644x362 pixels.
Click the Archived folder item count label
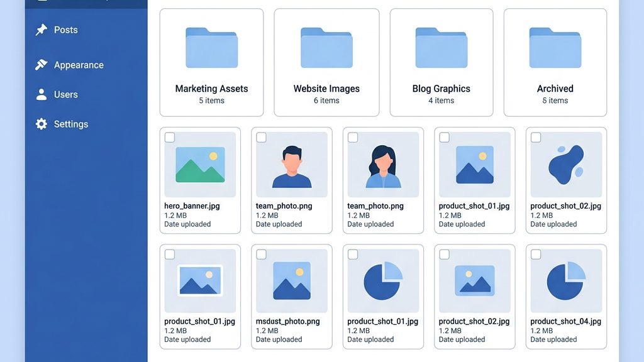pyautogui.click(x=555, y=101)
